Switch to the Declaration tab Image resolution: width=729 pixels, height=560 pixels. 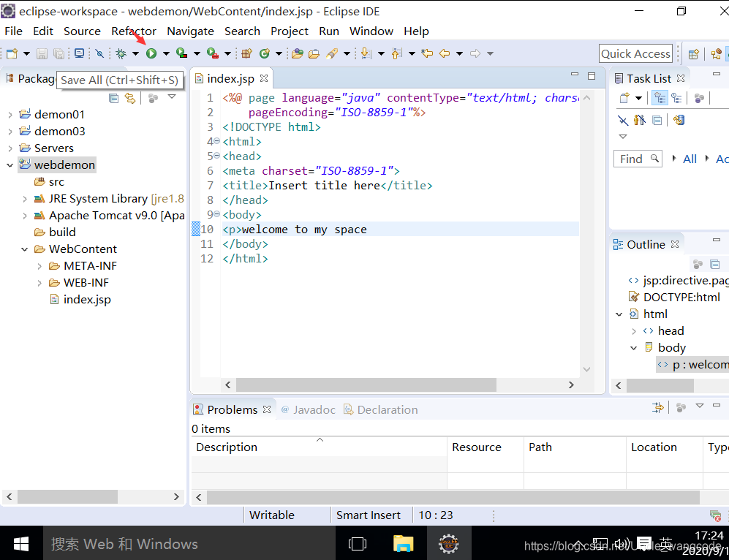(381, 409)
